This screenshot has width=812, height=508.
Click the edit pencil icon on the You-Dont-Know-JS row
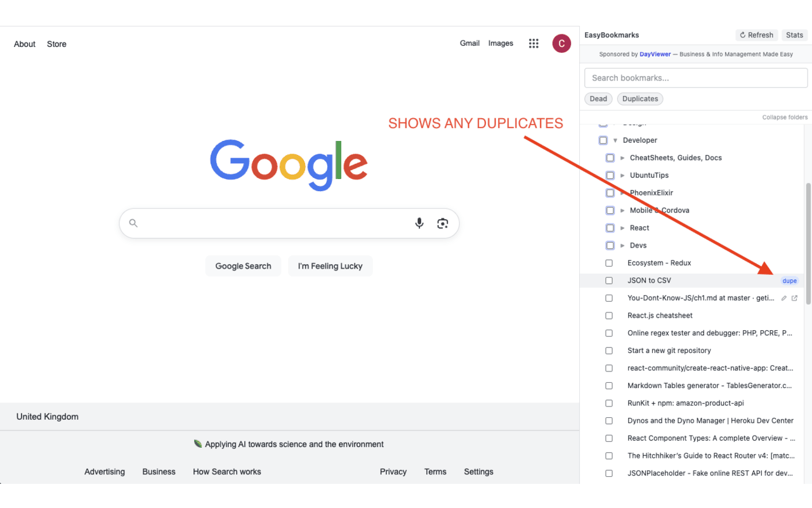(x=784, y=298)
